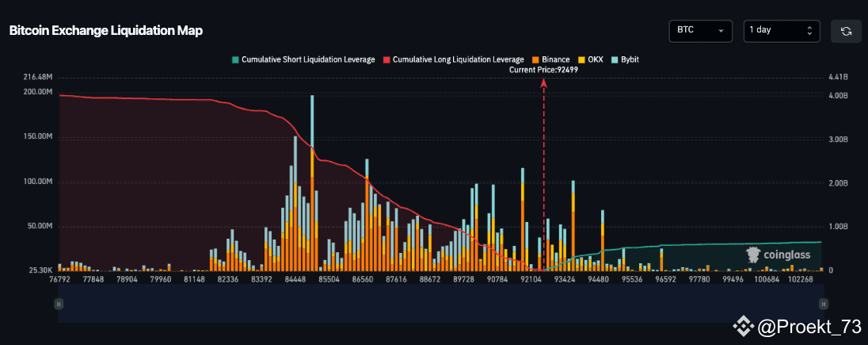Click the 4.41B right axis label
This screenshot has height=345, width=868.
click(x=838, y=78)
